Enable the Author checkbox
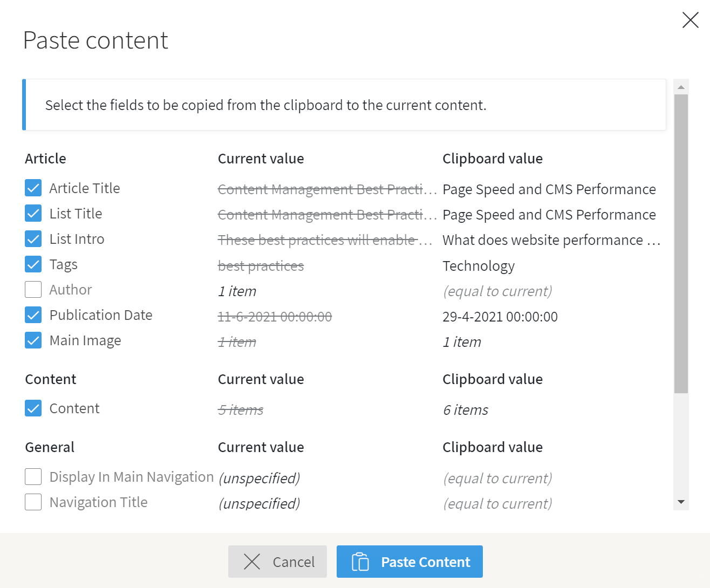 coord(33,290)
